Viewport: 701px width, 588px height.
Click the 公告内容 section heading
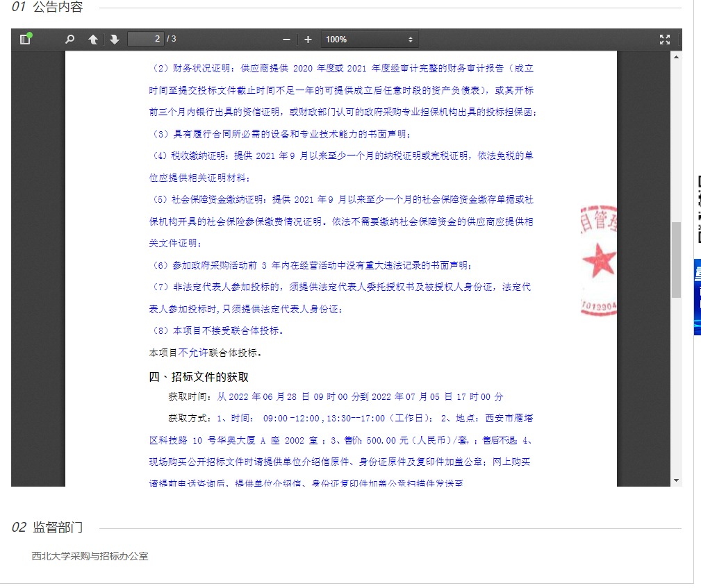coord(58,8)
